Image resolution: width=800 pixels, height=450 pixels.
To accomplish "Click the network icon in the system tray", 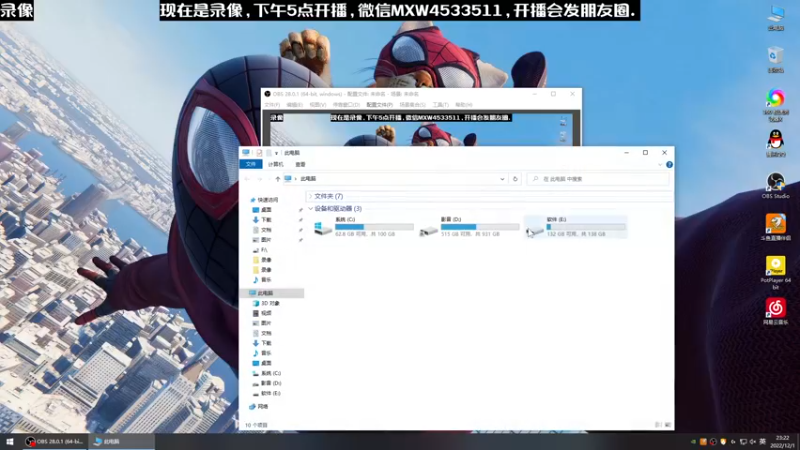I will coord(743,442).
